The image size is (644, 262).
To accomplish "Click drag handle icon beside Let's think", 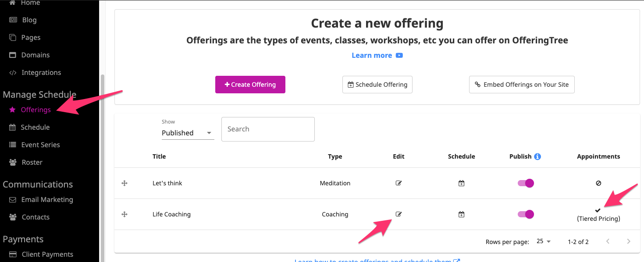I will pyautogui.click(x=125, y=183).
